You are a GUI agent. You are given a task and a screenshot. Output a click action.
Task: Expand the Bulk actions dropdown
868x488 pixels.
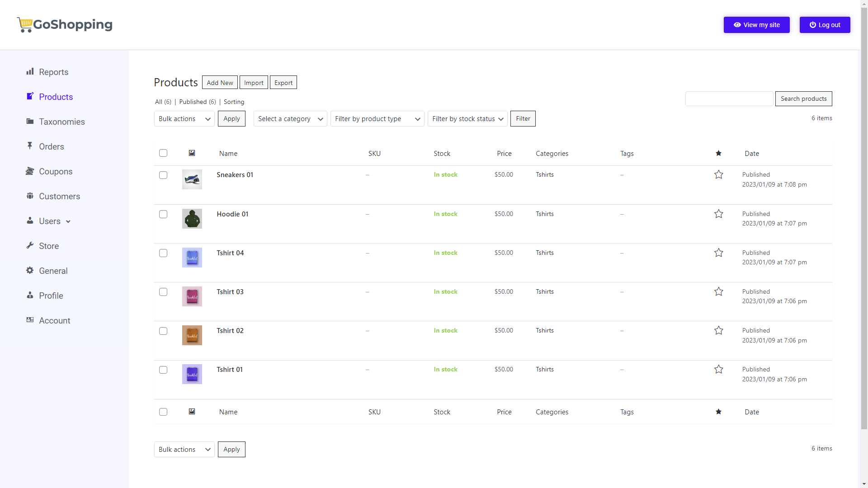pyautogui.click(x=184, y=118)
